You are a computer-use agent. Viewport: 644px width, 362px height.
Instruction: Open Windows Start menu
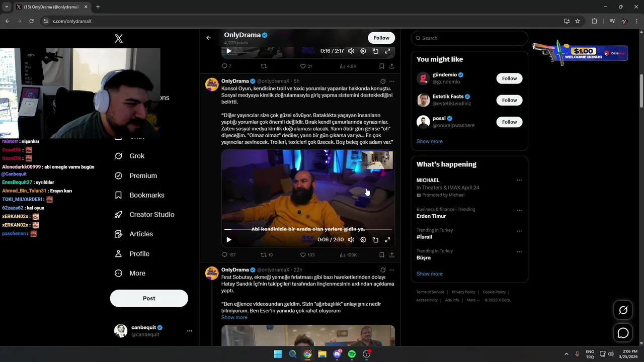[278, 354]
